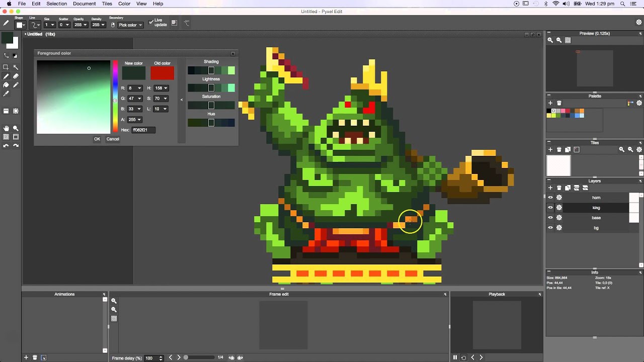Select the Magic wand tool

pyautogui.click(x=16, y=67)
